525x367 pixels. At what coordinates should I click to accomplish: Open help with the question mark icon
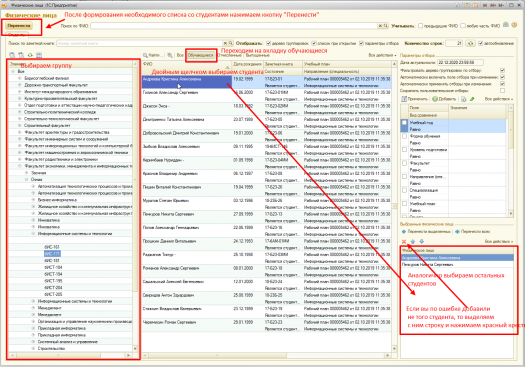click(515, 25)
